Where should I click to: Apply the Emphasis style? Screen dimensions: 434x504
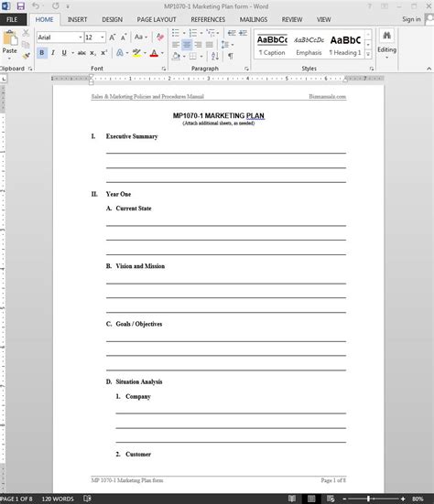click(x=309, y=45)
